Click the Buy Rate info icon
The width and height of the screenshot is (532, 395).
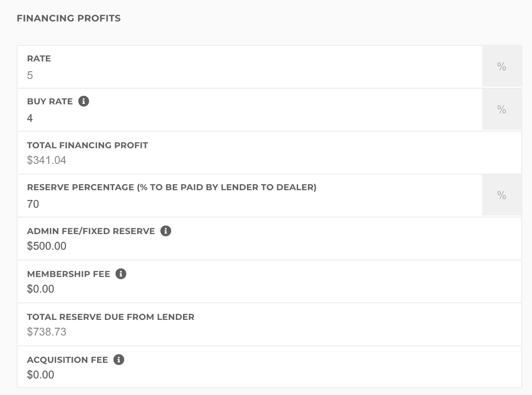pos(84,101)
